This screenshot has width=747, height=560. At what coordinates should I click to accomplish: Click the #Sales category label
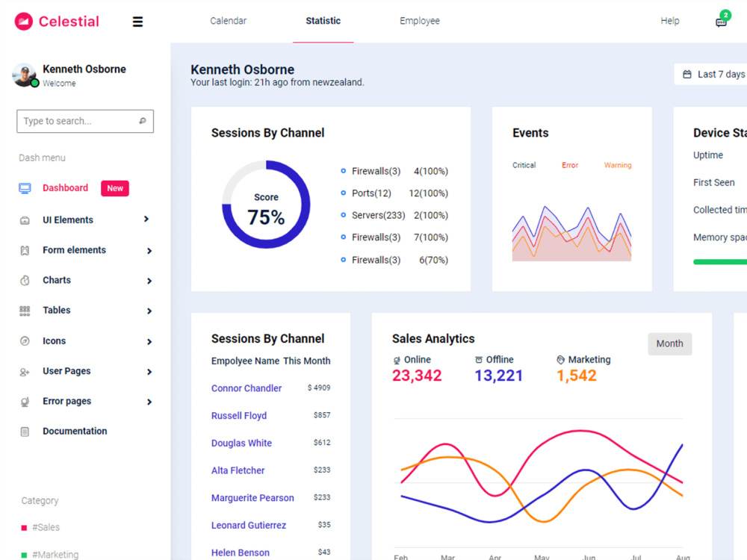pos(46,528)
